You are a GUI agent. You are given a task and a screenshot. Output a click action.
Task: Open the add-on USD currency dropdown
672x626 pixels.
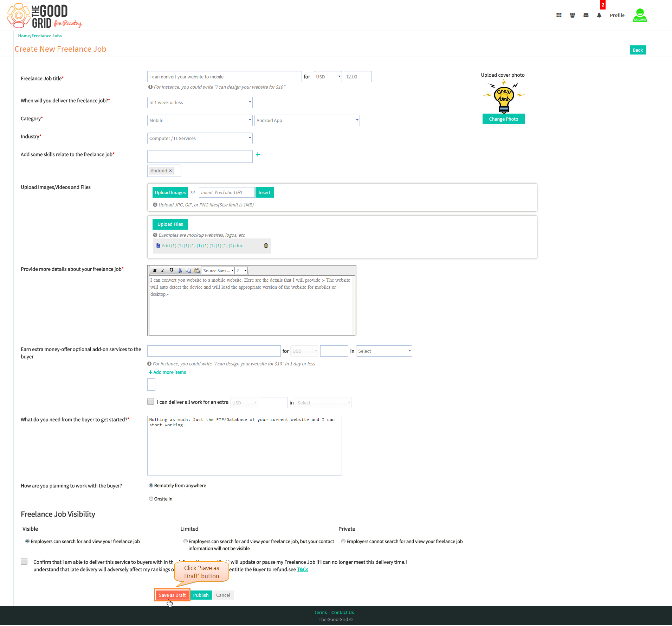(x=305, y=351)
